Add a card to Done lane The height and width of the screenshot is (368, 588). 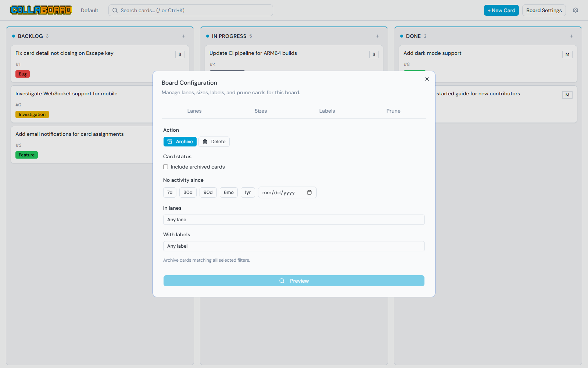(571, 36)
